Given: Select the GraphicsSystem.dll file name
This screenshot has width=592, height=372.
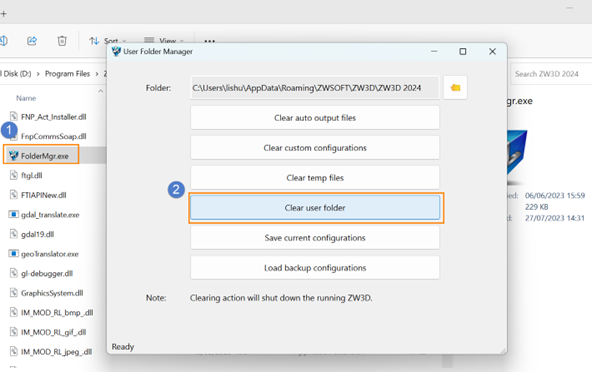Looking at the screenshot, I should coord(52,293).
